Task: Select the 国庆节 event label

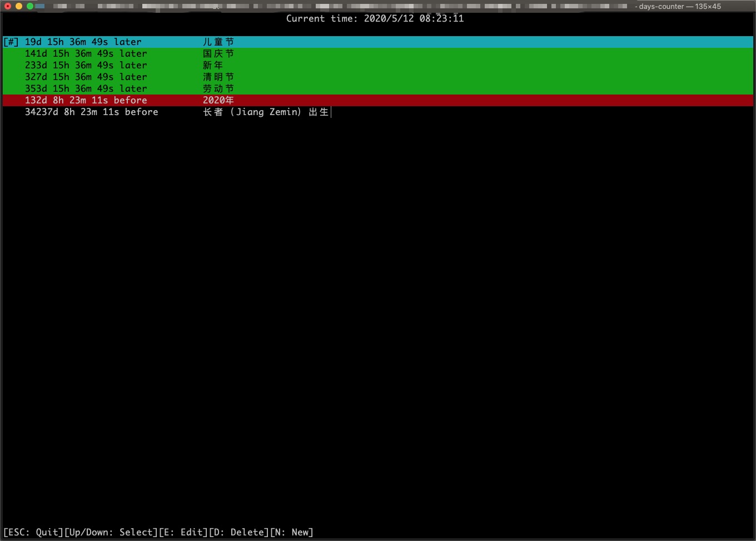Action: pos(218,54)
